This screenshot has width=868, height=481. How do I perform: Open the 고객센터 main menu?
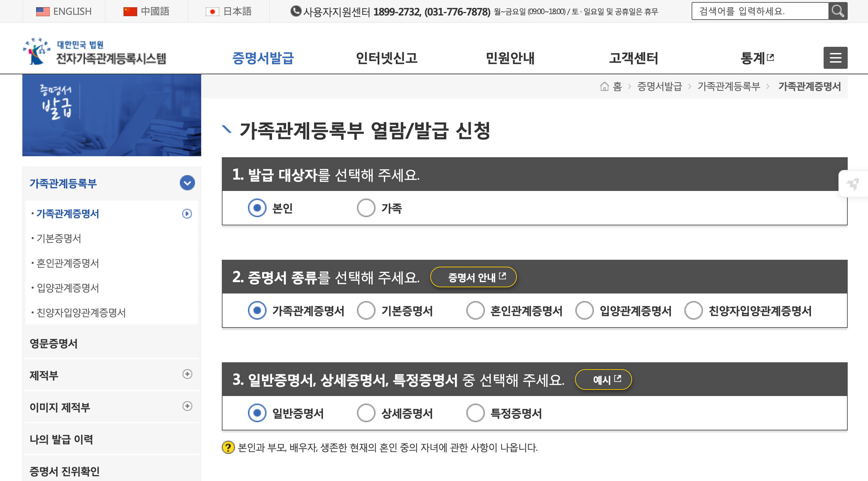point(633,58)
